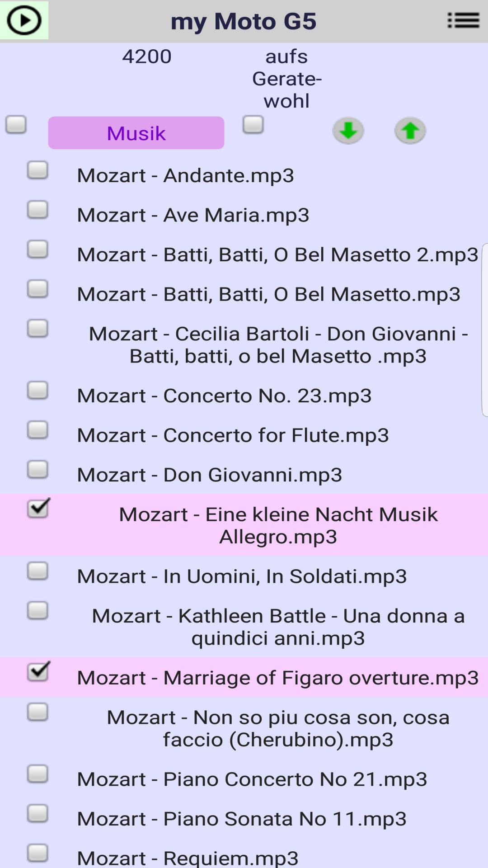Open the hamburger menu icon
This screenshot has height=868, width=488.
(x=463, y=20)
